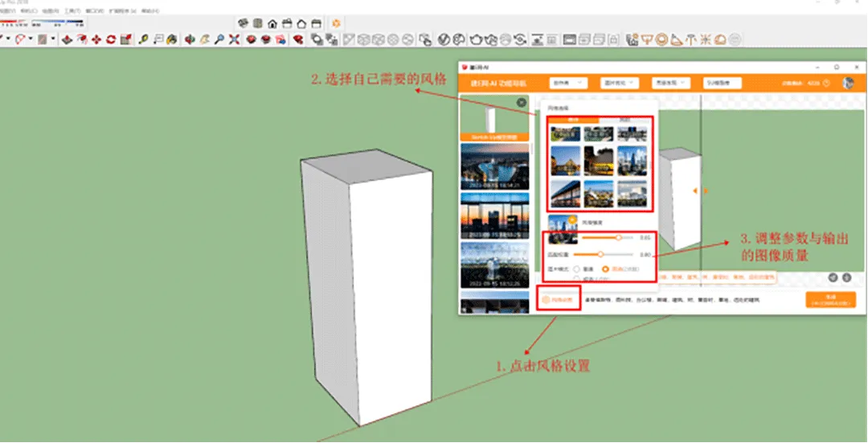Click the orange plugin icon in top toolbar
Image resolution: width=868 pixels, height=443 pixels.
tap(336, 23)
